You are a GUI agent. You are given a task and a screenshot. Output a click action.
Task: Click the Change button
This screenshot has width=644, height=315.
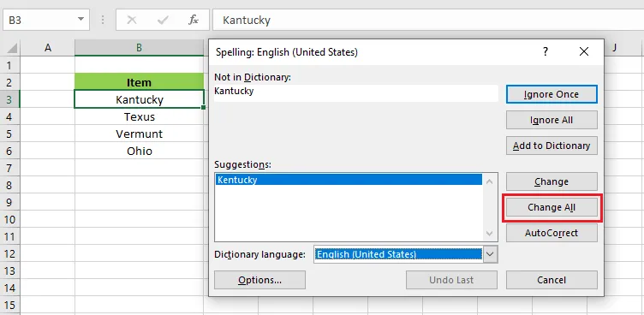(x=552, y=181)
